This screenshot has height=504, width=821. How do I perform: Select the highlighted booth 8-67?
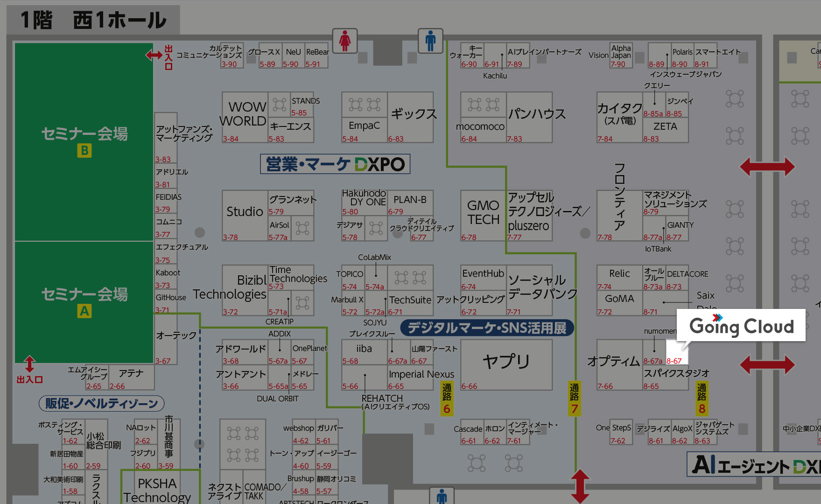(677, 352)
